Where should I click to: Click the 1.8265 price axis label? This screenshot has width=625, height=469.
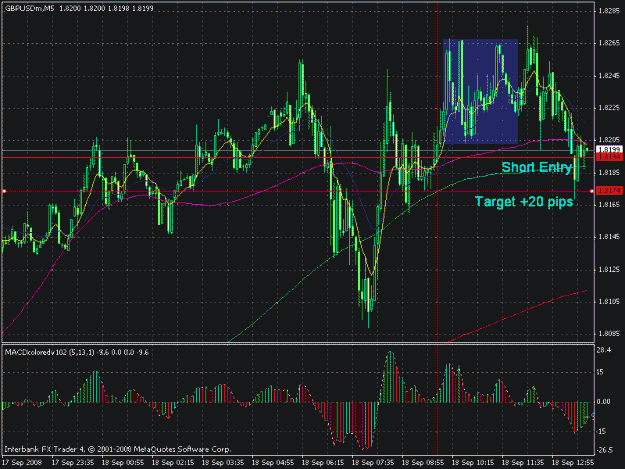(609, 43)
